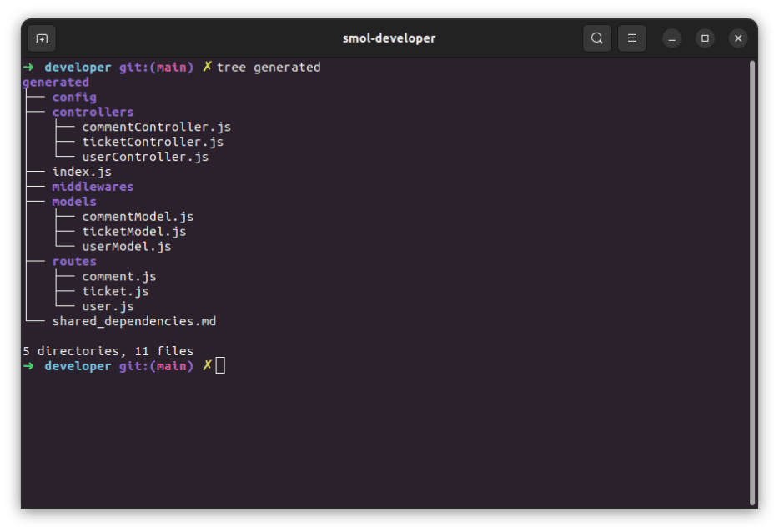This screenshot has height=532, width=779.
Task: Click userController.js file name
Action: tap(144, 157)
